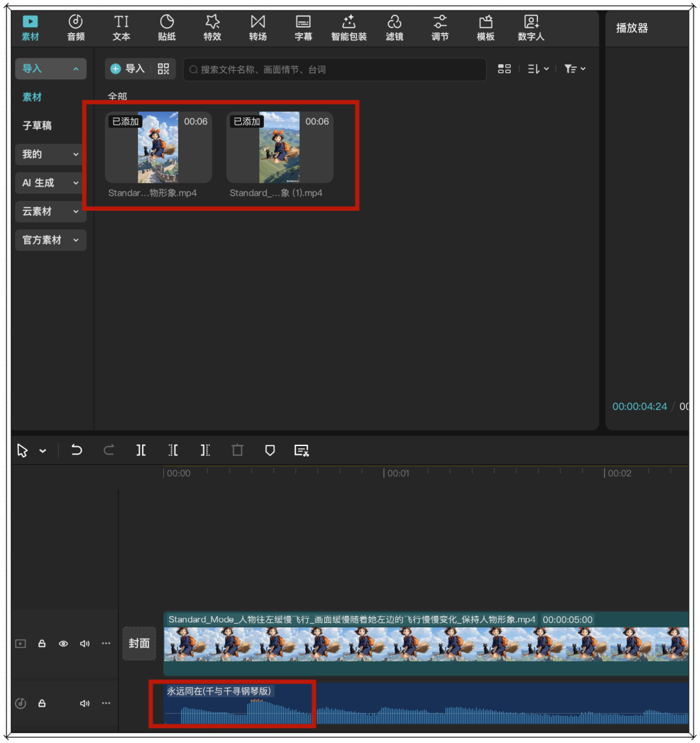Open the 模板 templates tab
700x743 pixels.
(x=485, y=28)
